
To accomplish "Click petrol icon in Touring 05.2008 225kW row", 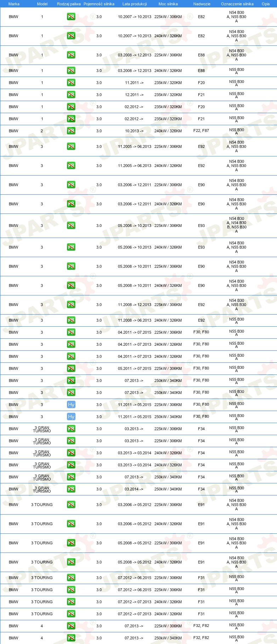I will coord(71,543).
